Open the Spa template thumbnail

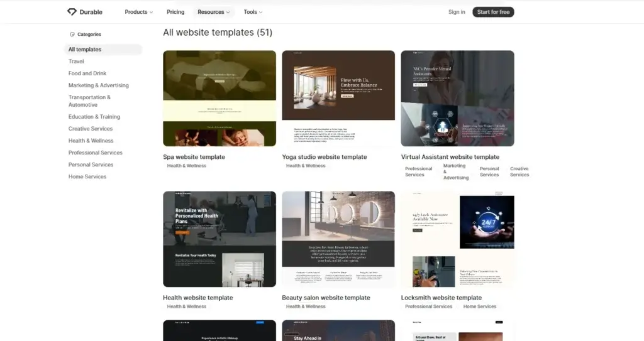click(219, 99)
